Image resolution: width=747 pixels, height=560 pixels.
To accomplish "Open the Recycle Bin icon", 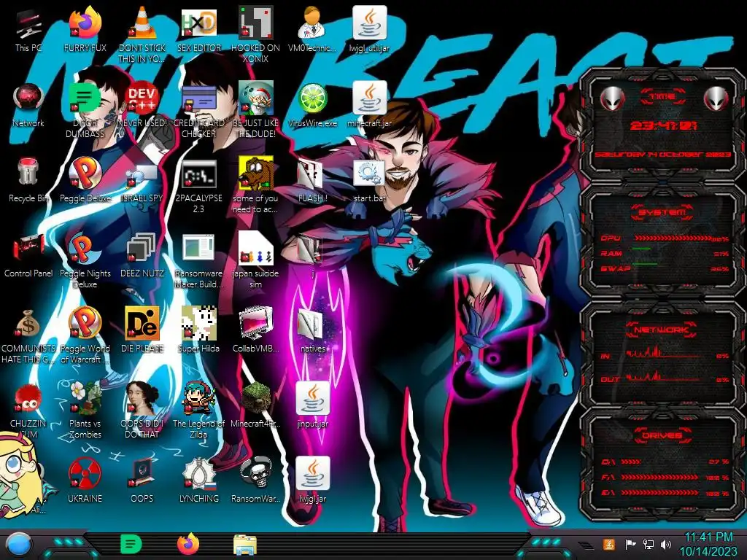I will point(28,172).
